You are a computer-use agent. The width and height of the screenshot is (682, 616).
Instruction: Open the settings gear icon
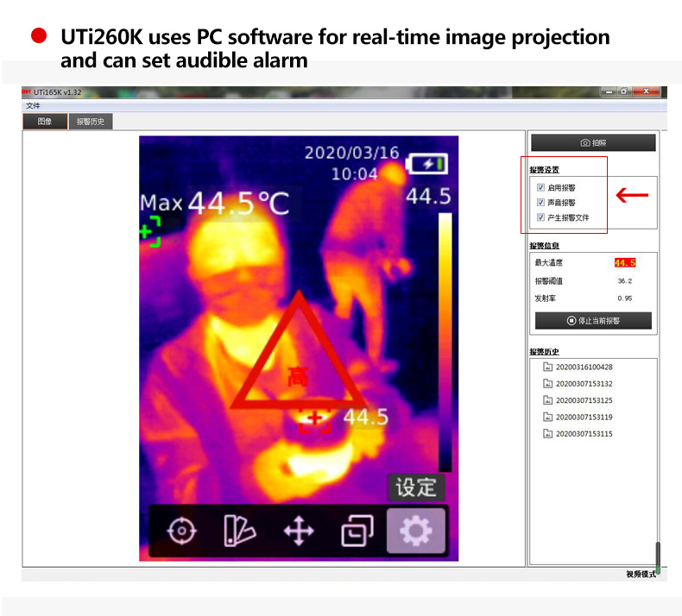tap(416, 531)
